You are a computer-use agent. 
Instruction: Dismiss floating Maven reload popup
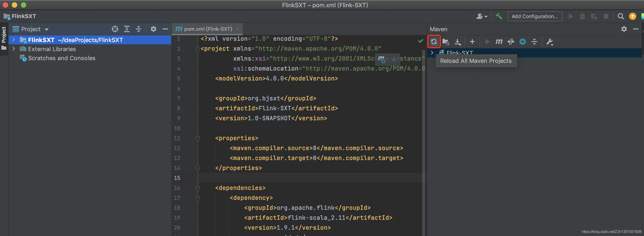394,59
